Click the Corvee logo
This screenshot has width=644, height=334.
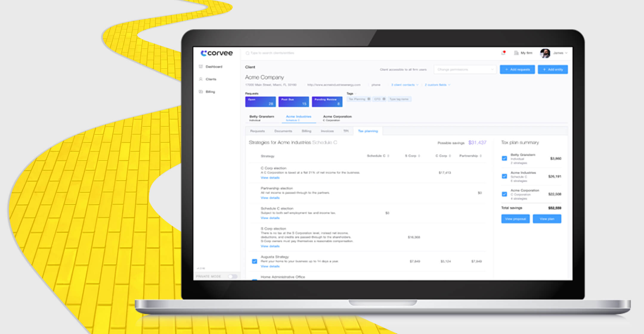[217, 53]
